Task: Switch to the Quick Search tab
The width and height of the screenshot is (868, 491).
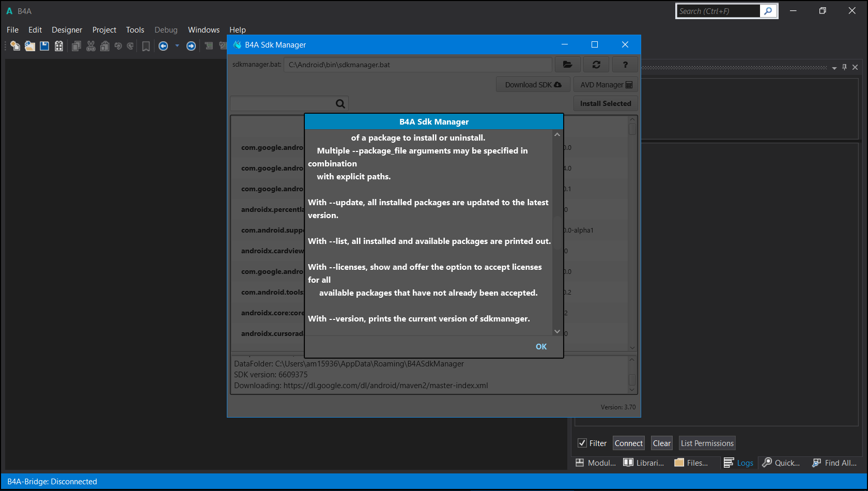Action: [x=781, y=463]
